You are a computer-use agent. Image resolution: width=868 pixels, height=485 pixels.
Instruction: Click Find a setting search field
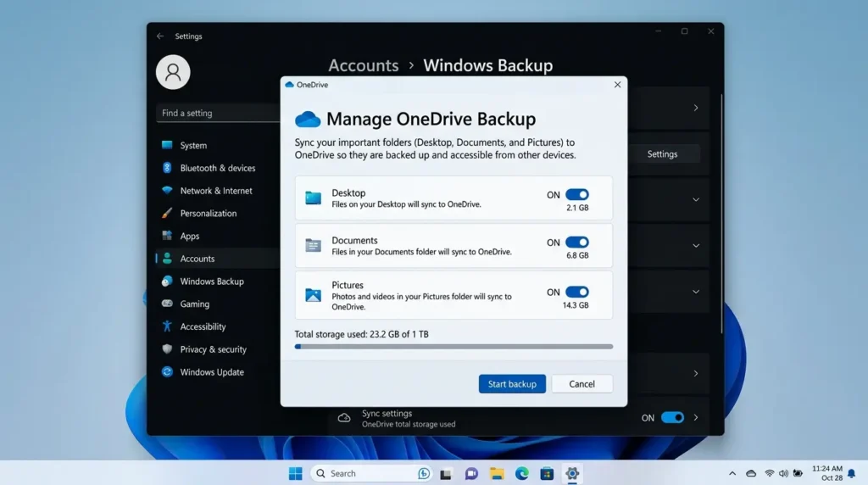[x=218, y=113]
